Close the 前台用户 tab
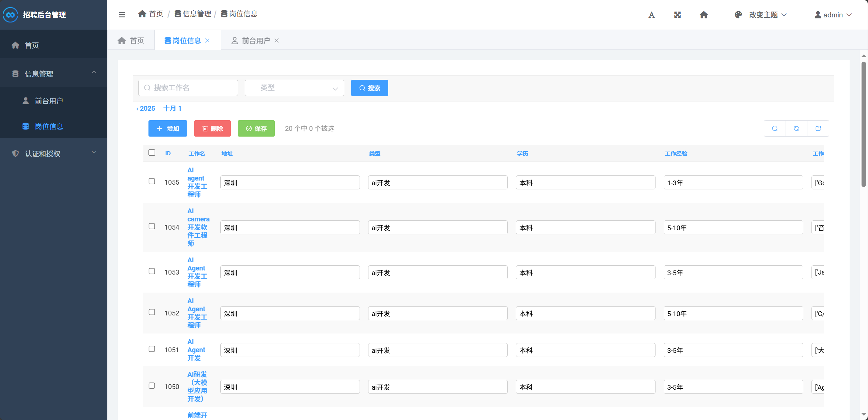 pos(277,41)
